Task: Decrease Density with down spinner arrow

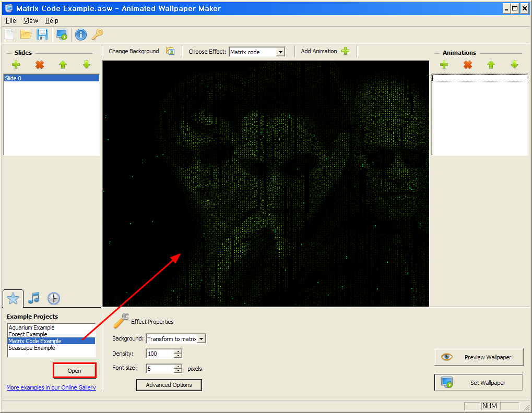Action: 178,356
